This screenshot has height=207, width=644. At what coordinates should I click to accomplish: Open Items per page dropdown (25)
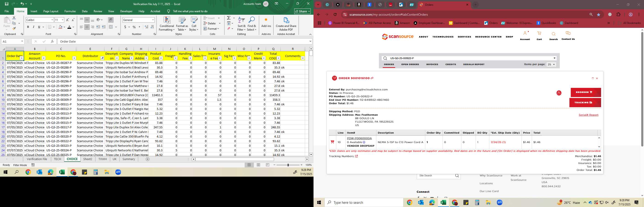click(x=551, y=64)
